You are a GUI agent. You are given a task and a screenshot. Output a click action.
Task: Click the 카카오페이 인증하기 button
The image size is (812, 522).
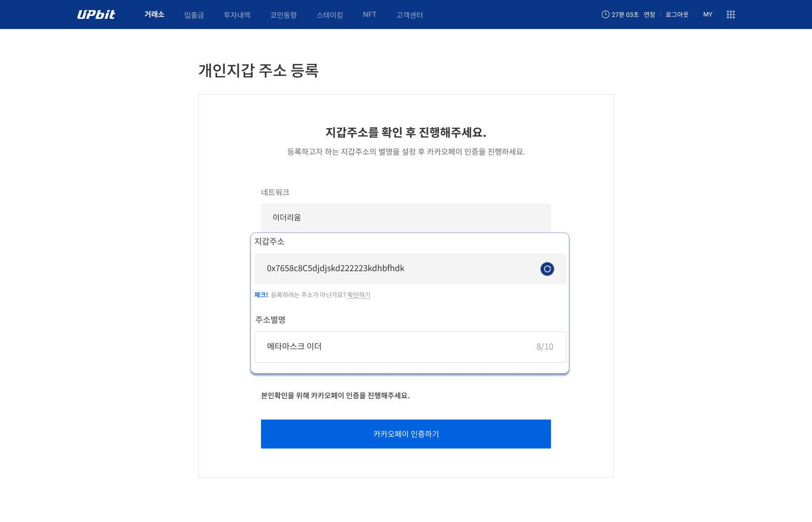tap(406, 434)
